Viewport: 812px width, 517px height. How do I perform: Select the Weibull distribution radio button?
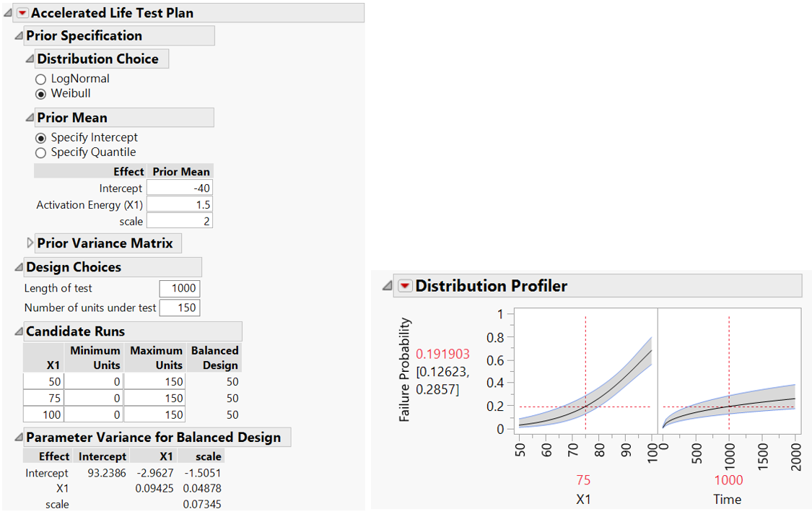pyautogui.click(x=40, y=94)
